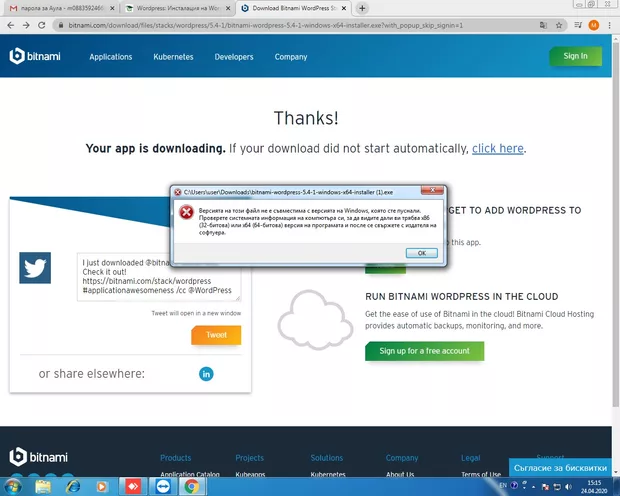620x496 pixels.
Task: Open the Kubernetes menu
Action: 173,57
